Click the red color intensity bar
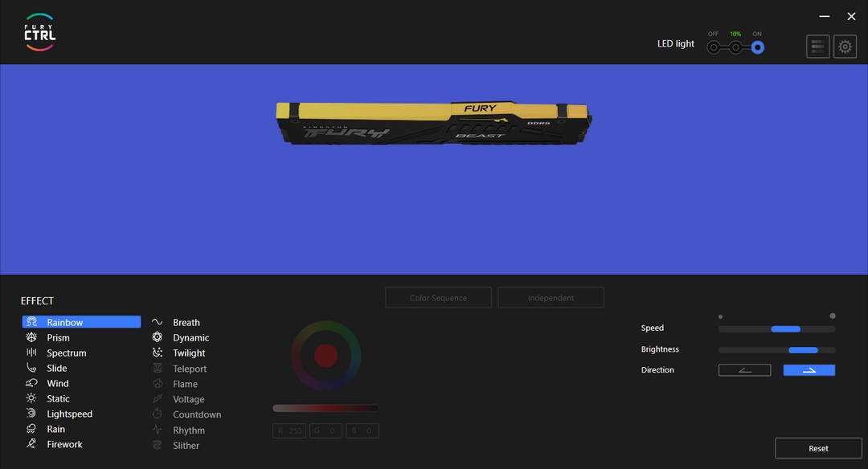 325,408
